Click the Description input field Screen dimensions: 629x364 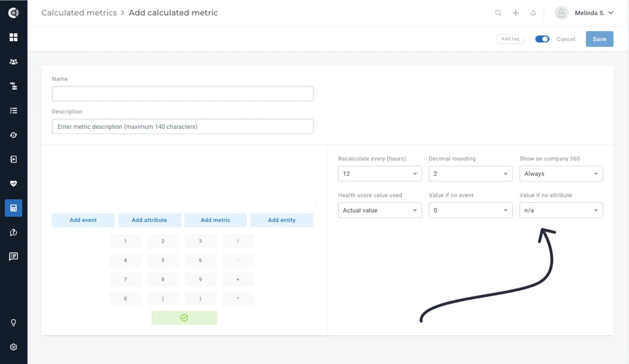tap(183, 126)
